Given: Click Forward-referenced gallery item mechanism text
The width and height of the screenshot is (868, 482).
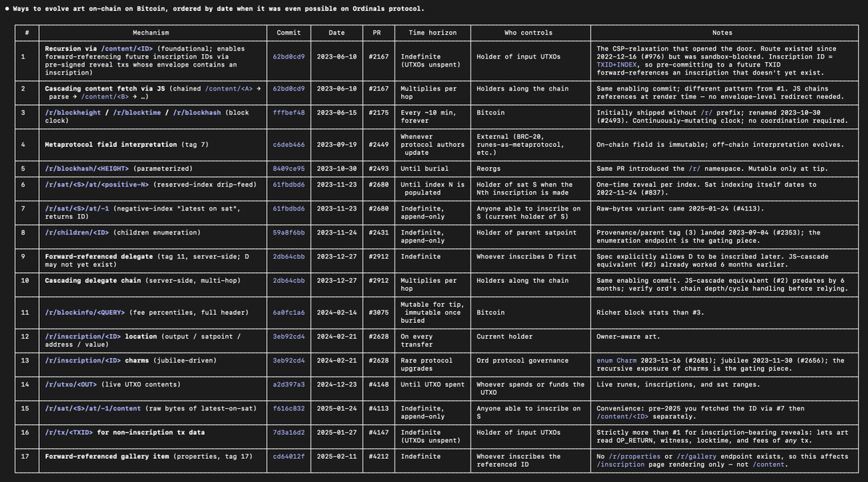Looking at the screenshot, I should (107, 457).
